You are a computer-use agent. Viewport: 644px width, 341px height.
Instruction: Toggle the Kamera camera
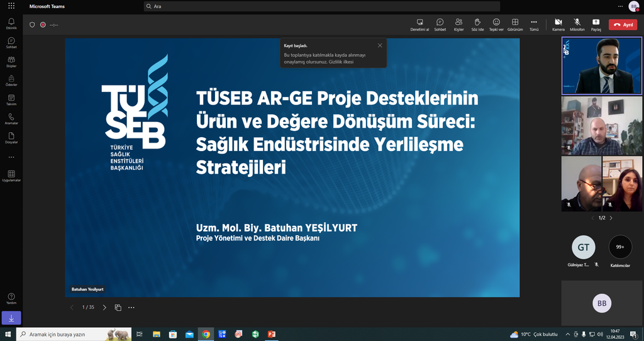click(x=558, y=25)
